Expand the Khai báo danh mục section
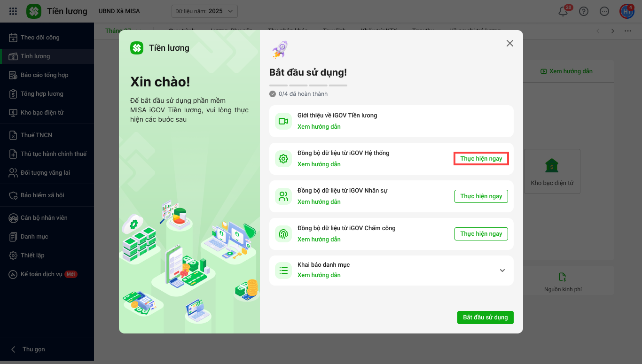The width and height of the screenshot is (642, 364). click(502, 271)
